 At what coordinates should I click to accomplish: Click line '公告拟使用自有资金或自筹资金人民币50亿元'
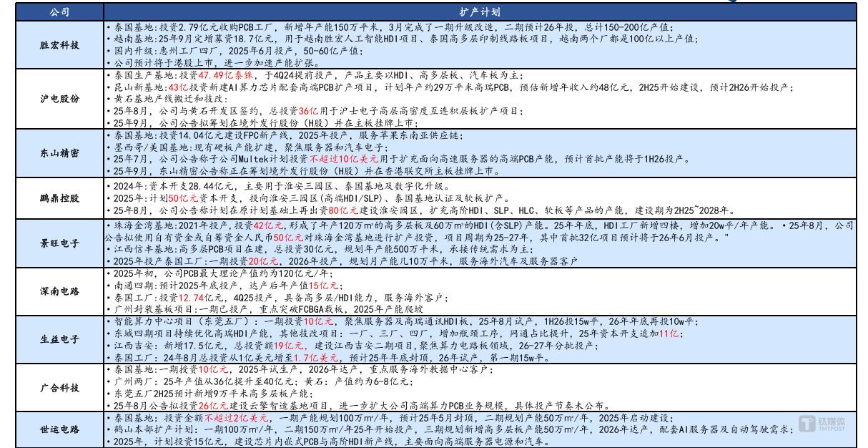pos(415,237)
